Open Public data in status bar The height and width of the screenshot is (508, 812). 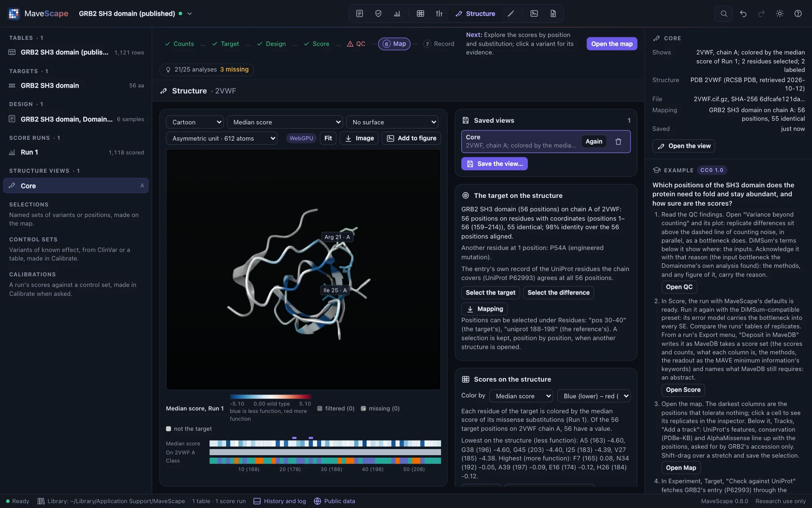[x=335, y=501]
